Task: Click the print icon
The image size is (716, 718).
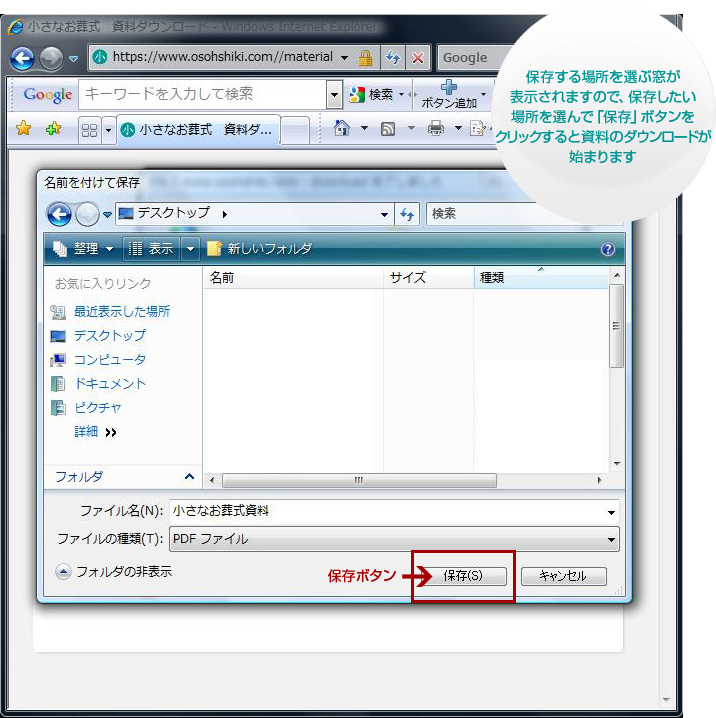Action: tap(435, 128)
